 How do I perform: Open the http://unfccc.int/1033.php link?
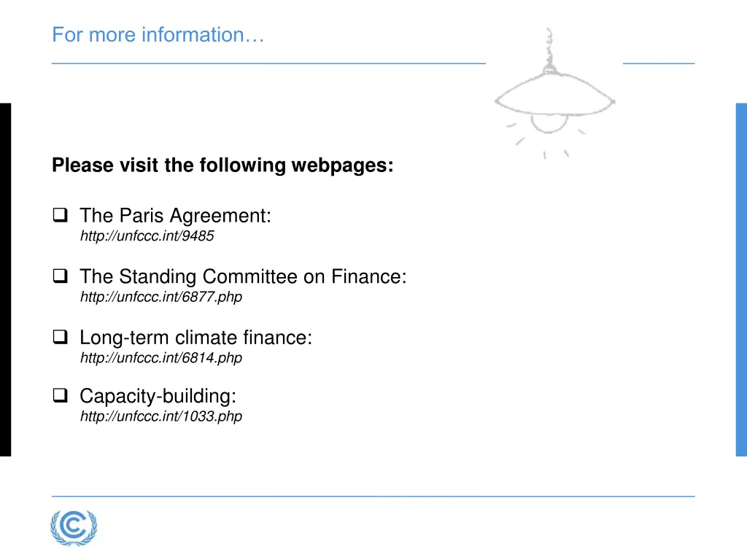pyautogui.click(x=161, y=416)
